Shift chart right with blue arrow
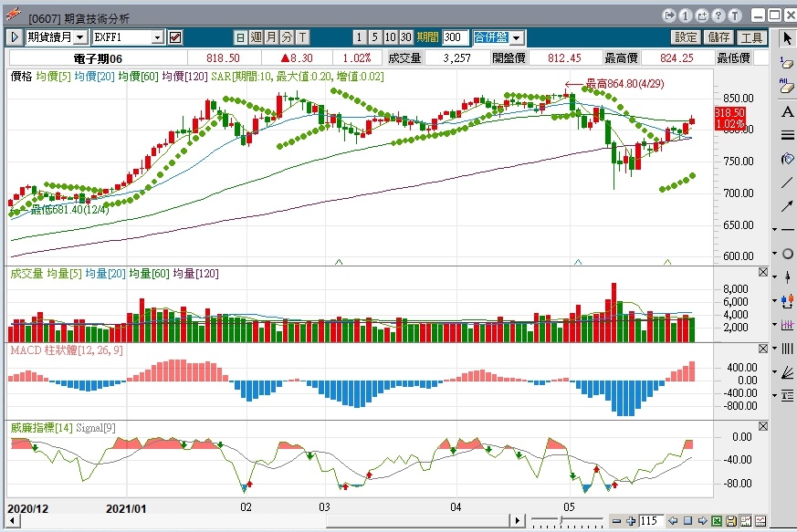Viewport: 797px width, 532px height. pos(702,520)
